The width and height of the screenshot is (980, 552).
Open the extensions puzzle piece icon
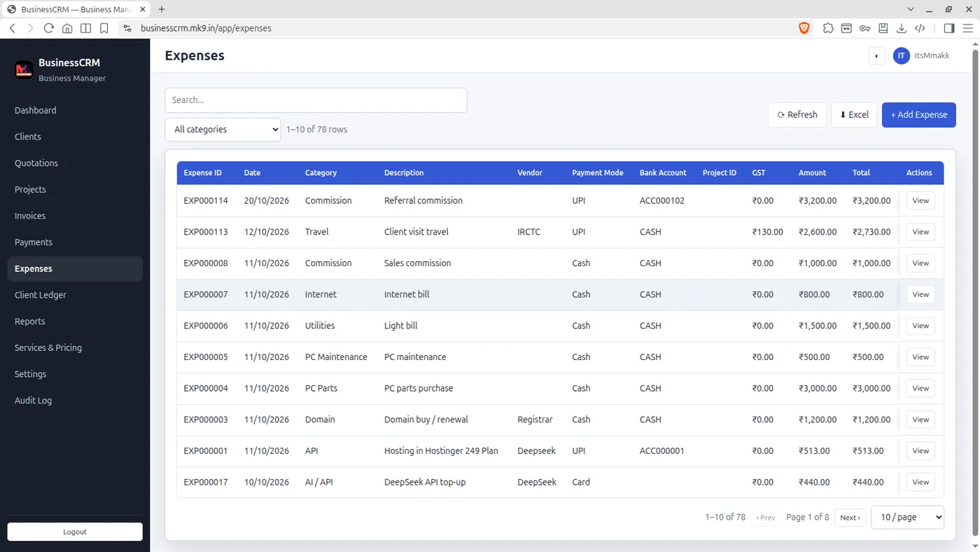click(828, 28)
